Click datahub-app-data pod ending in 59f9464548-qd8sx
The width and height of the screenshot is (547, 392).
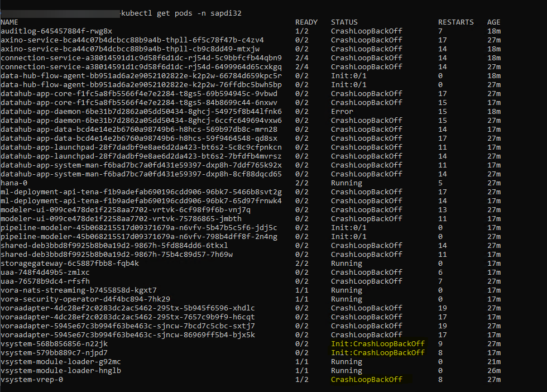tap(139, 138)
